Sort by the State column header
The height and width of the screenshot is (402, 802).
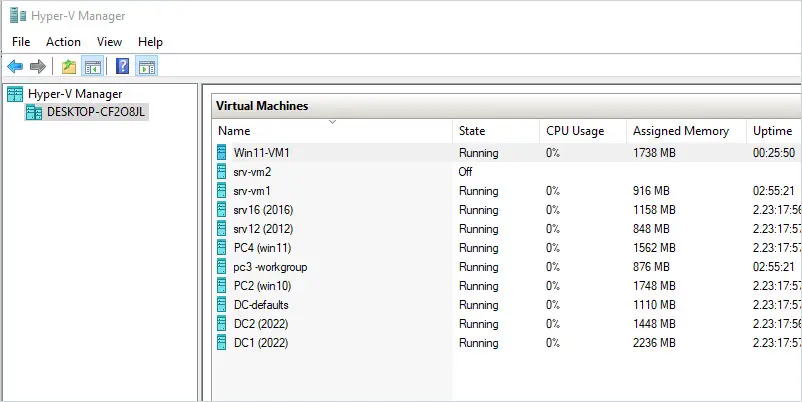pos(496,131)
